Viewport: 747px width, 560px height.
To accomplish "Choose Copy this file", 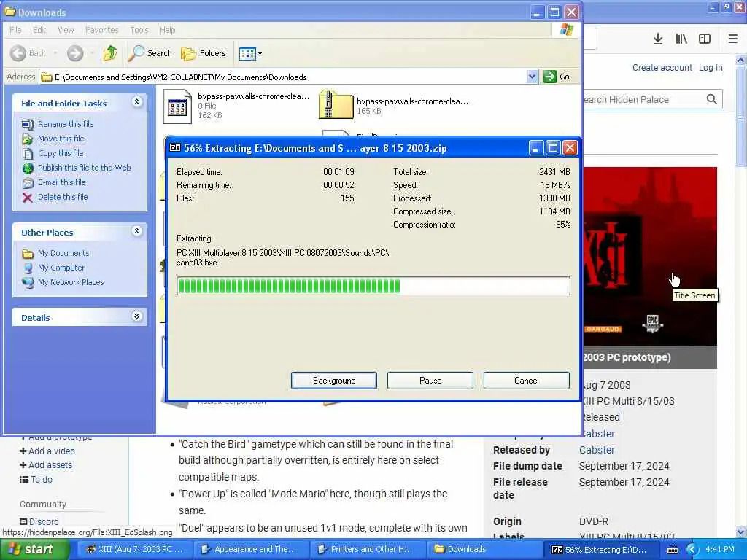I will click(x=61, y=153).
